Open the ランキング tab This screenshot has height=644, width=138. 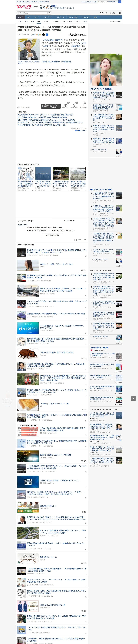86,17
